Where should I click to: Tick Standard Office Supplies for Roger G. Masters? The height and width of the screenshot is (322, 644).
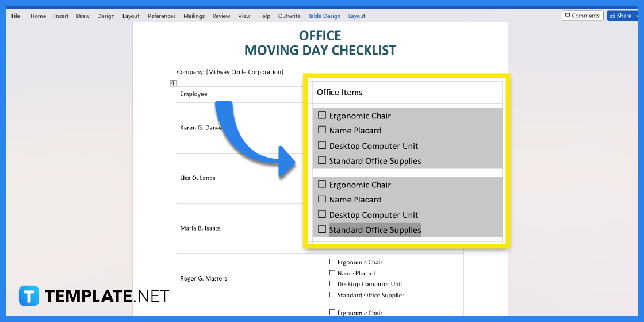(332, 294)
